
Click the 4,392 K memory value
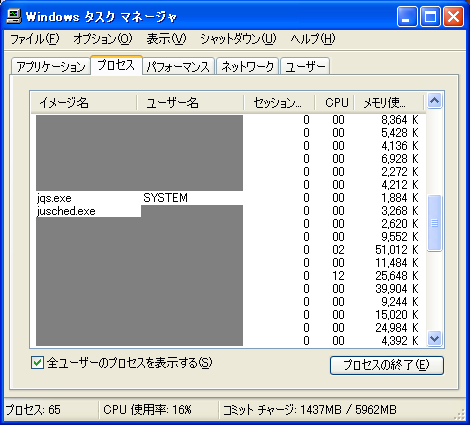pyautogui.click(x=400, y=341)
